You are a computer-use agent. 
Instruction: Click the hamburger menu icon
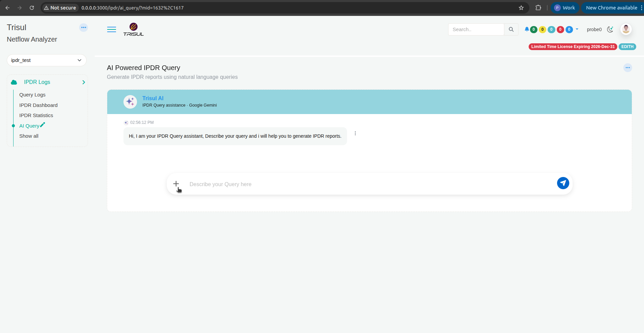click(112, 29)
